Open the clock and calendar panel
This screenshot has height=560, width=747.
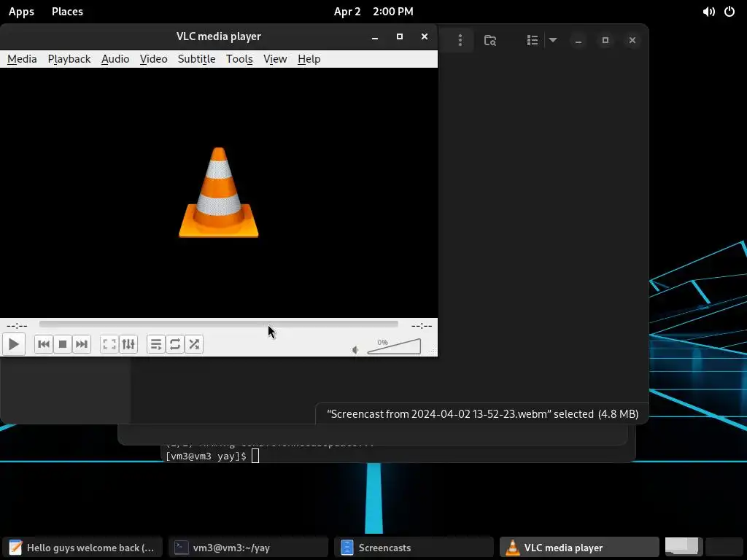[x=373, y=12]
